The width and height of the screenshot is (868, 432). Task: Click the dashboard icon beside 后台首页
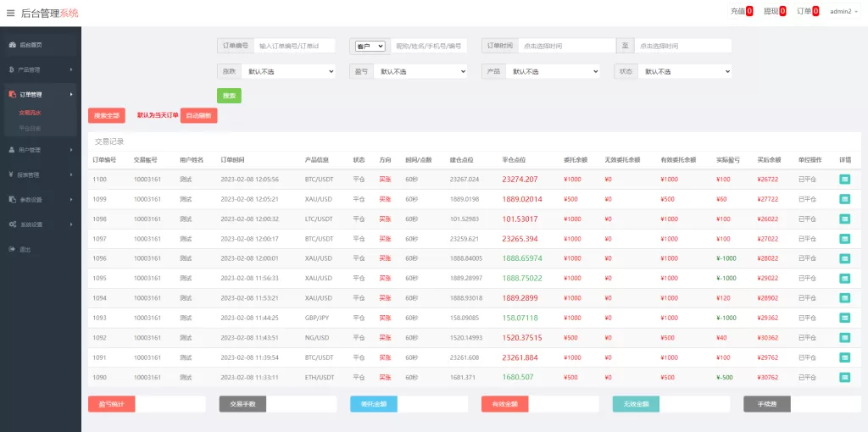coord(12,45)
